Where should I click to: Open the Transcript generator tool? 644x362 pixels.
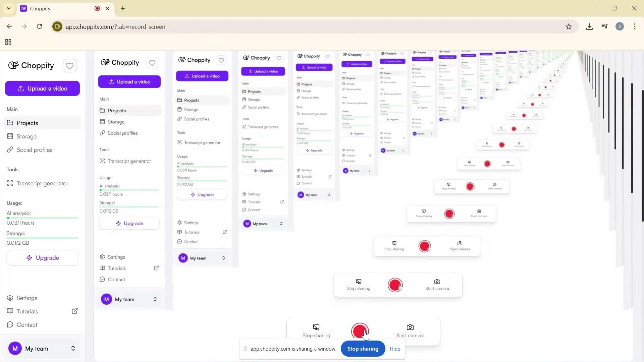[x=42, y=183]
